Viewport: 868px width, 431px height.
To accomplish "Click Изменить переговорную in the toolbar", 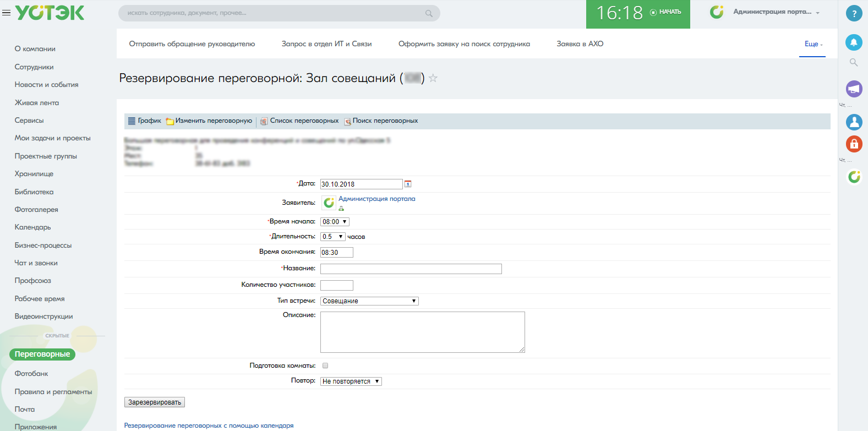I will pyautogui.click(x=209, y=121).
